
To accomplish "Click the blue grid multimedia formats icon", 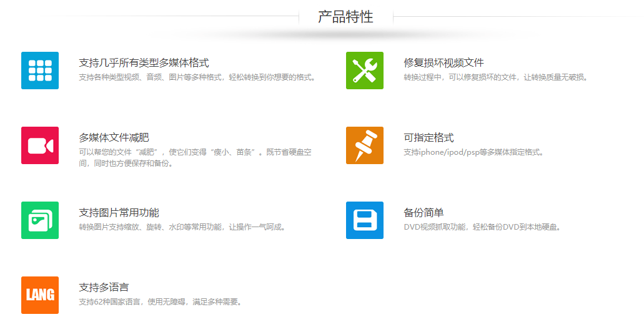I will (40, 70).
